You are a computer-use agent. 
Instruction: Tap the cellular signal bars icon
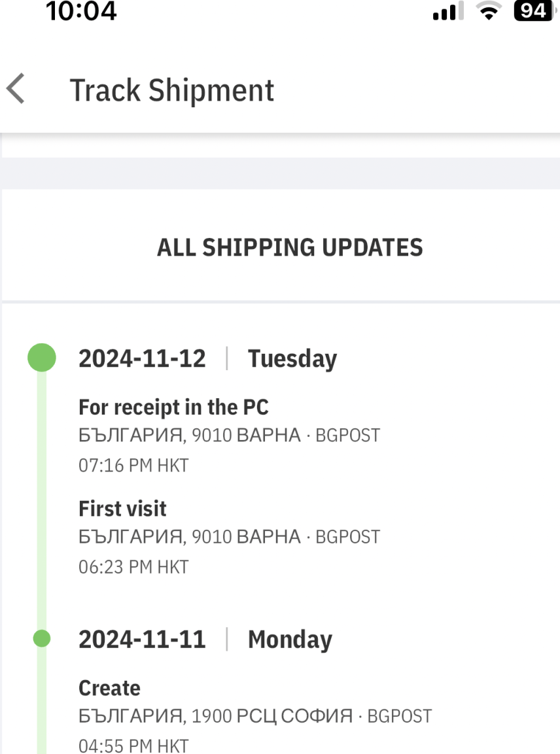448,12
